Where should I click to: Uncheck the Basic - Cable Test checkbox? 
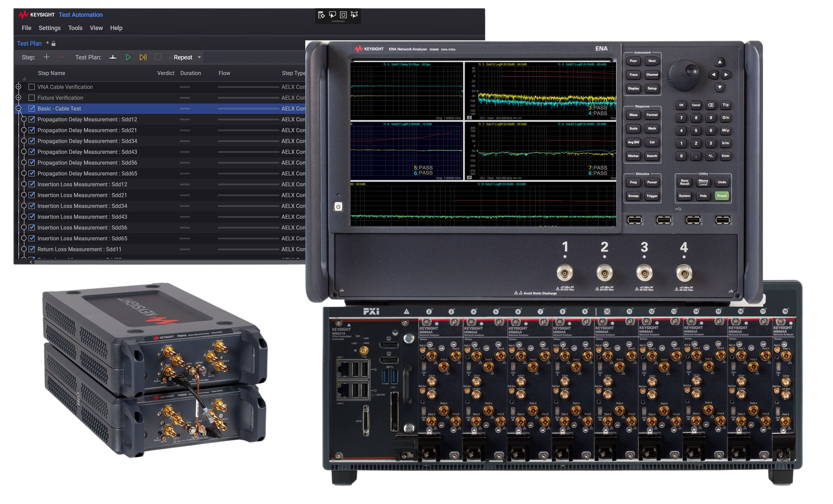point(32,109)
